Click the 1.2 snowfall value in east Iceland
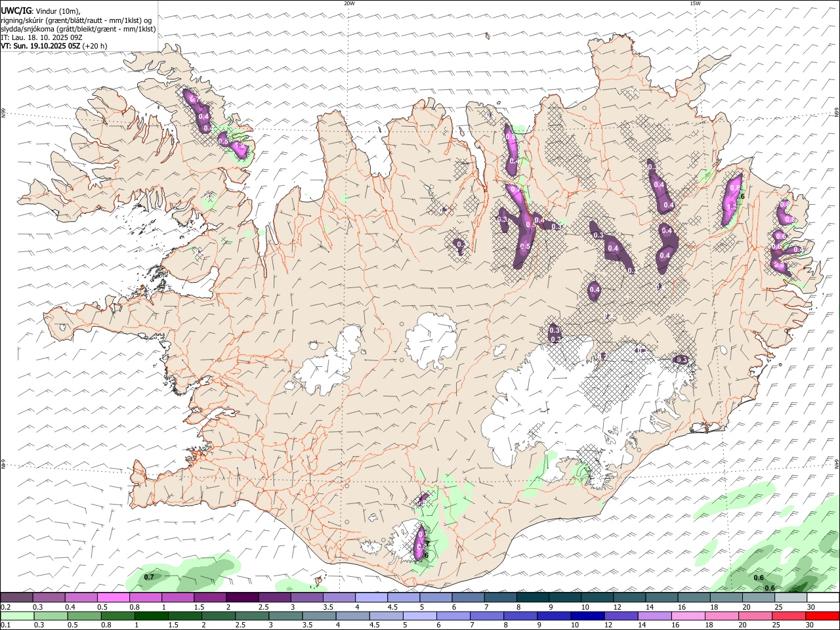Screen dimensions: 840x630 732,207
